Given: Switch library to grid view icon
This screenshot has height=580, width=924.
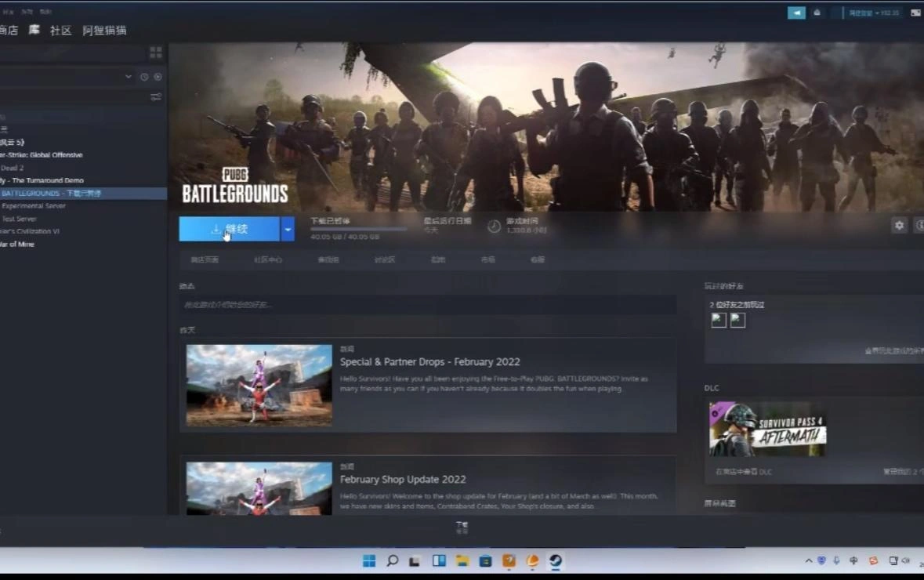Looking at the screenshot, I should pyautogui.click(x=156, y=53).
